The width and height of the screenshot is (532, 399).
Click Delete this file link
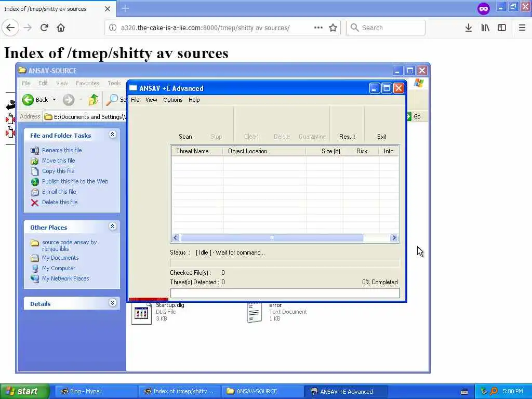[x=60, y=202]
